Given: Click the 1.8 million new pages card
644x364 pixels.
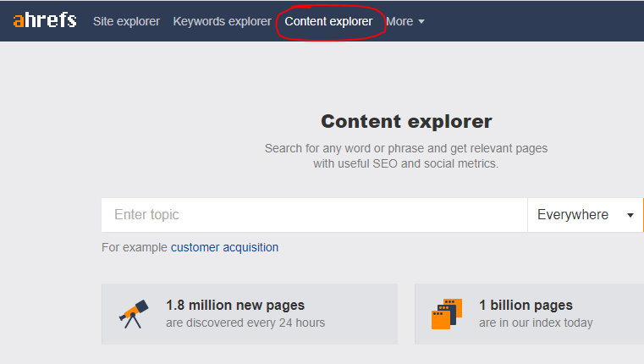Looking at the screenshot, I should tap(250, 314).
